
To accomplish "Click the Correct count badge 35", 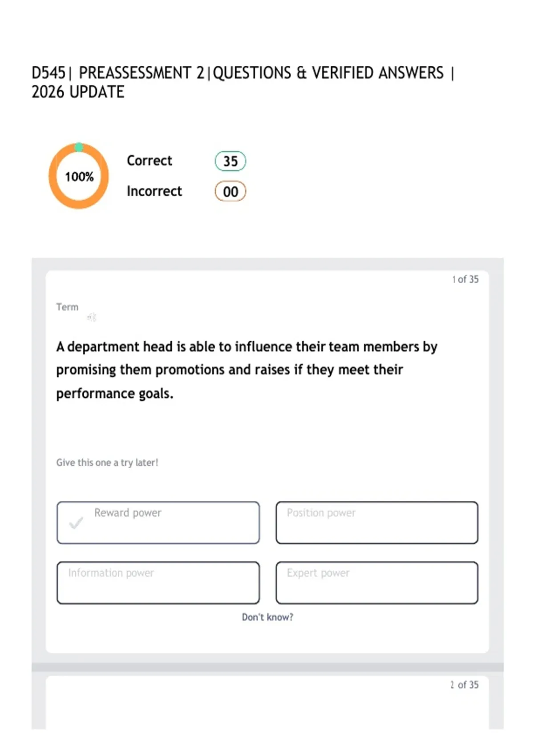I will pyautogui.click(x=231, y=161).
